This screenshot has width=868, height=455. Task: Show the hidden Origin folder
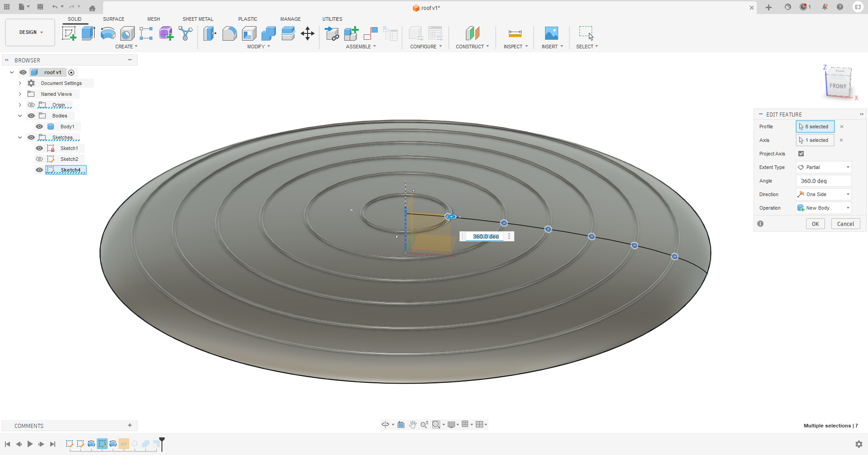(x=31, y=105)
